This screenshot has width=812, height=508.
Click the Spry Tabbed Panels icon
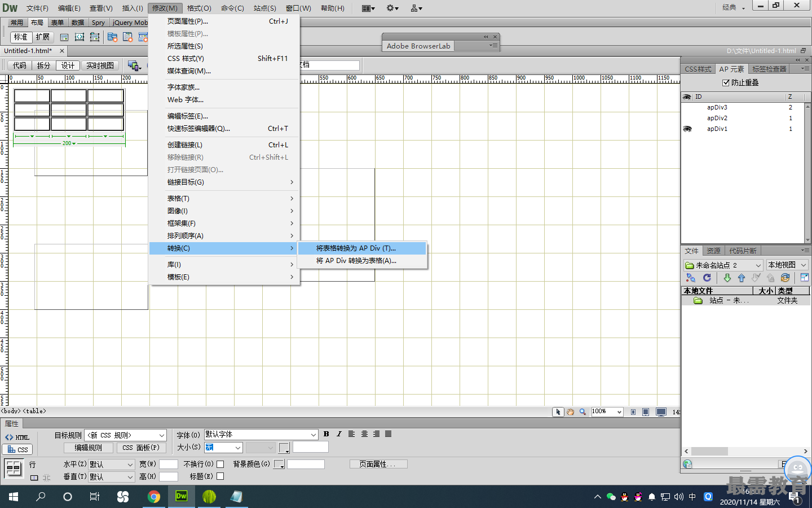(128, 37)
